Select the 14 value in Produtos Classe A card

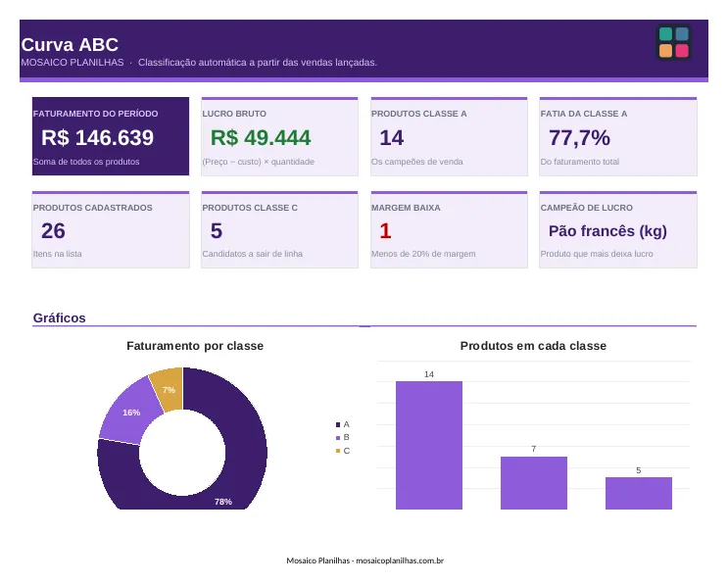coord(392,138)
